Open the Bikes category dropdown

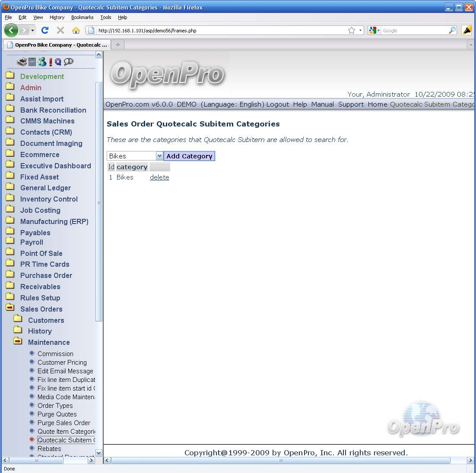point(159,156)
